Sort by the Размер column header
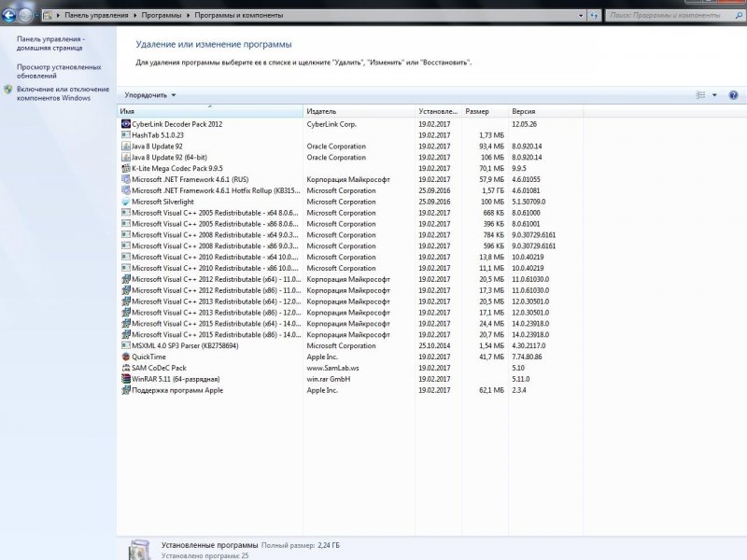Image resolution: width=747 pixels, height=560 pixels. (x=485, y=111)
